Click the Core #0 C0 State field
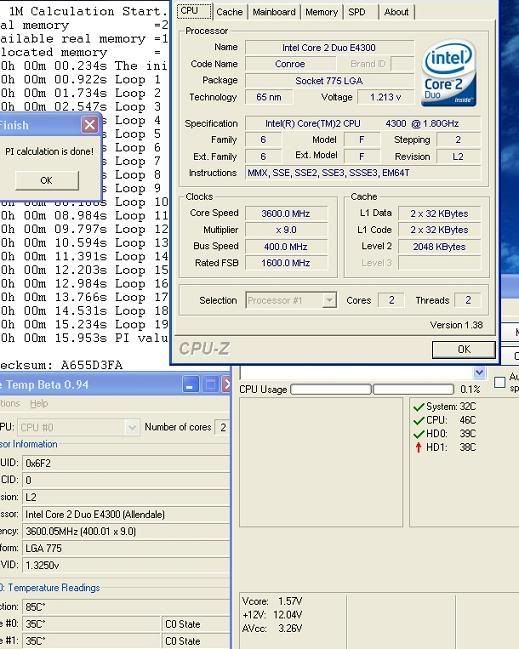This screenshot has height=649, width=519. tap(195, 624)
